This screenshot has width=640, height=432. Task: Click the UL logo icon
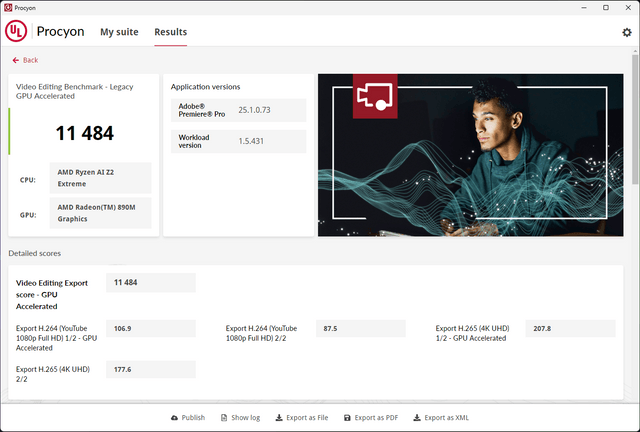[16, 31]
